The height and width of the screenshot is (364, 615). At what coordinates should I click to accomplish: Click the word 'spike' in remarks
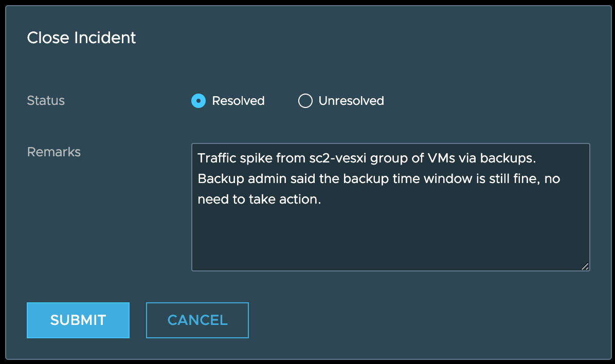[x=256, y=158]
